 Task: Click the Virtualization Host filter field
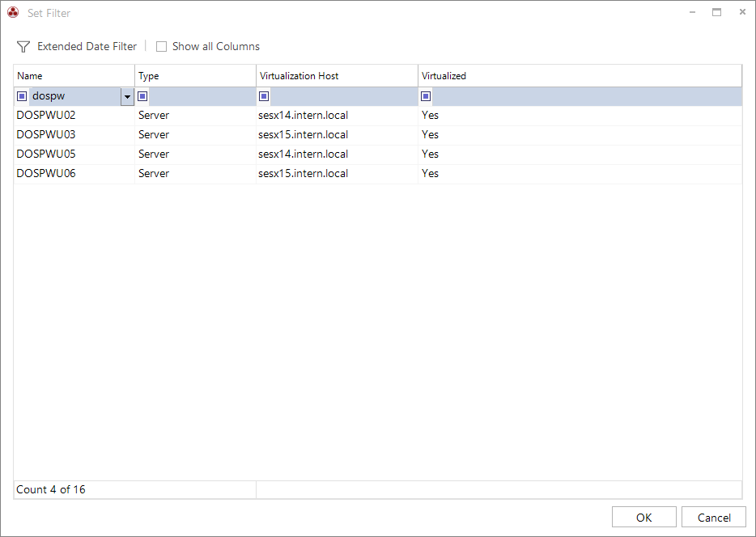tap(343, 96)
